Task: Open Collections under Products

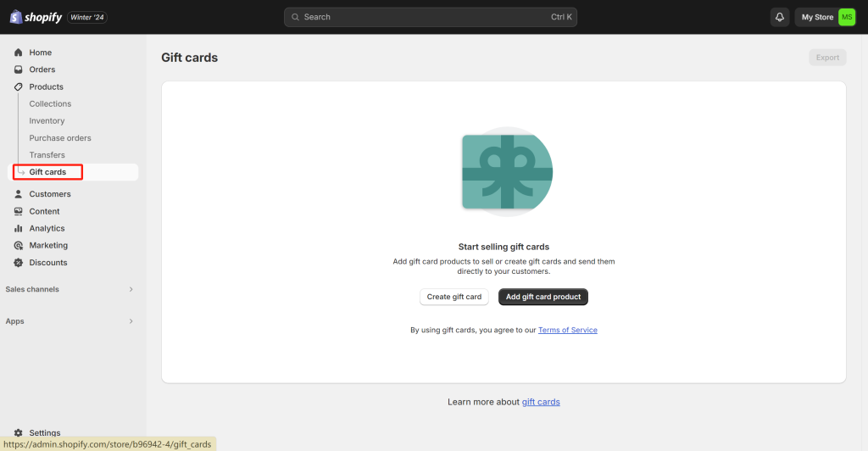Action: (50, 104)
